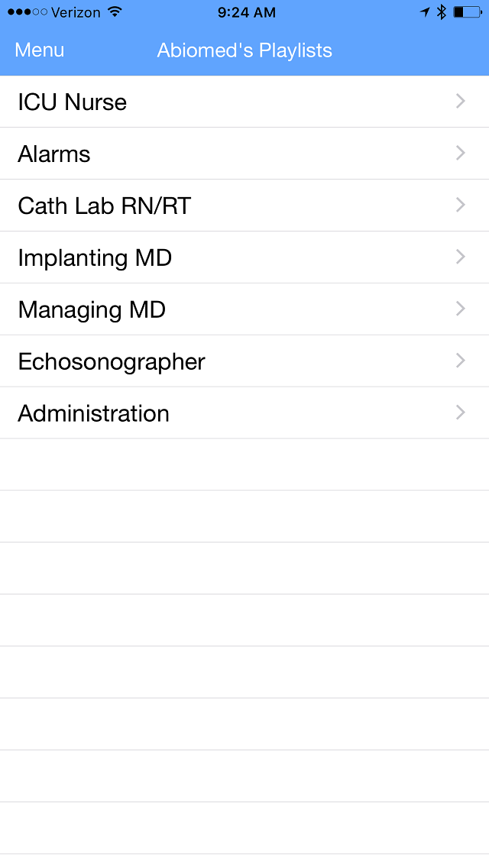
Task: Tap chevron beside Alarms
Action: coord(461,153)
